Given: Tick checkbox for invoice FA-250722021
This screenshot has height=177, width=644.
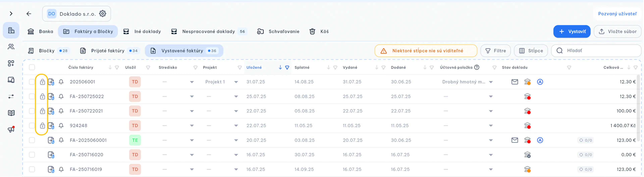Looking at the screenshot, I should click(32, 111).
